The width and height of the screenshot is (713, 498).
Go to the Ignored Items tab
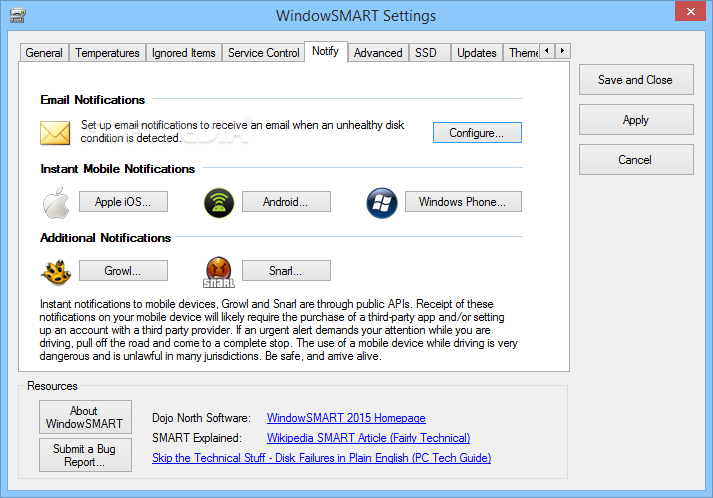pos(184,53)
